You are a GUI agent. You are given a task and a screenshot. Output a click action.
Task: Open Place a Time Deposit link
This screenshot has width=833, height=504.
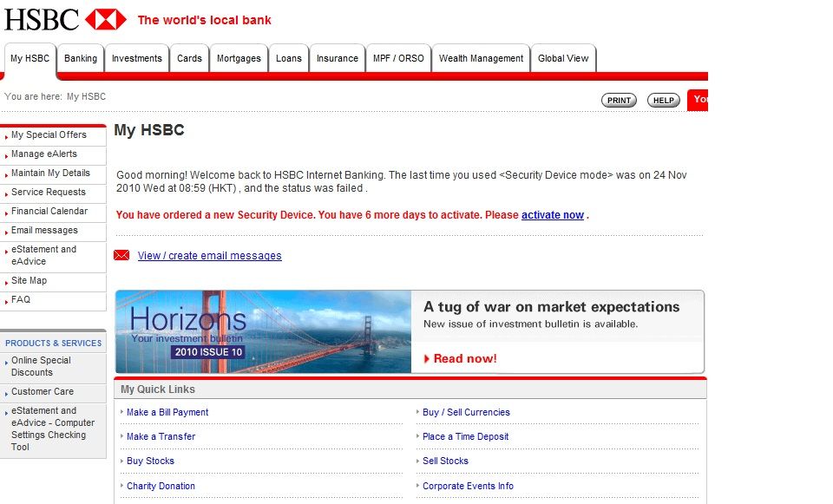point(465,436)
